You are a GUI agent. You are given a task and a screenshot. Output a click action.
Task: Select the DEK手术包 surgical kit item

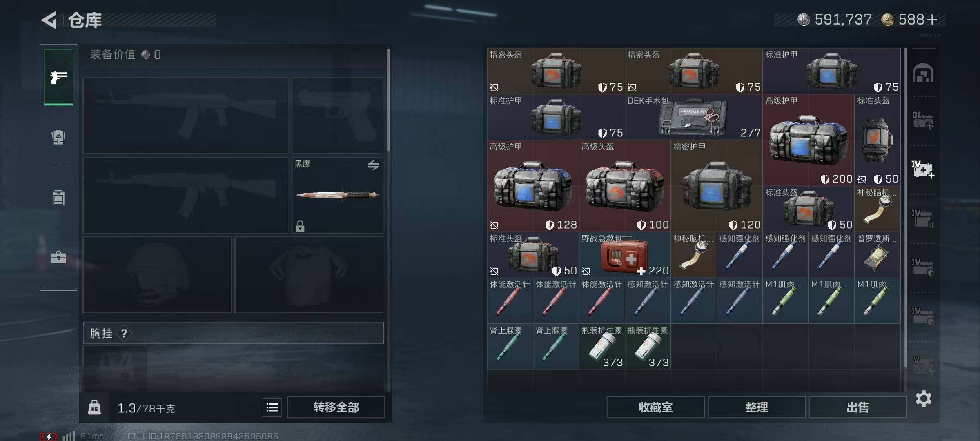coord(693,117)
